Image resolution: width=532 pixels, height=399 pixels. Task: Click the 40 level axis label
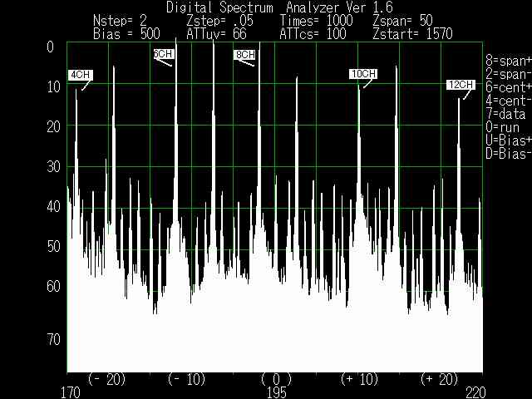[53, 206]
